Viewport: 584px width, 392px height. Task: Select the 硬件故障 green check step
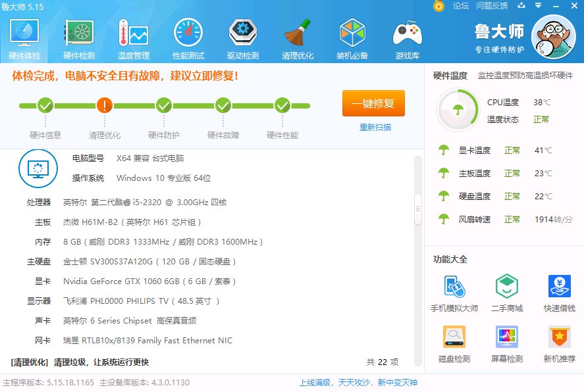click(223, 106)
